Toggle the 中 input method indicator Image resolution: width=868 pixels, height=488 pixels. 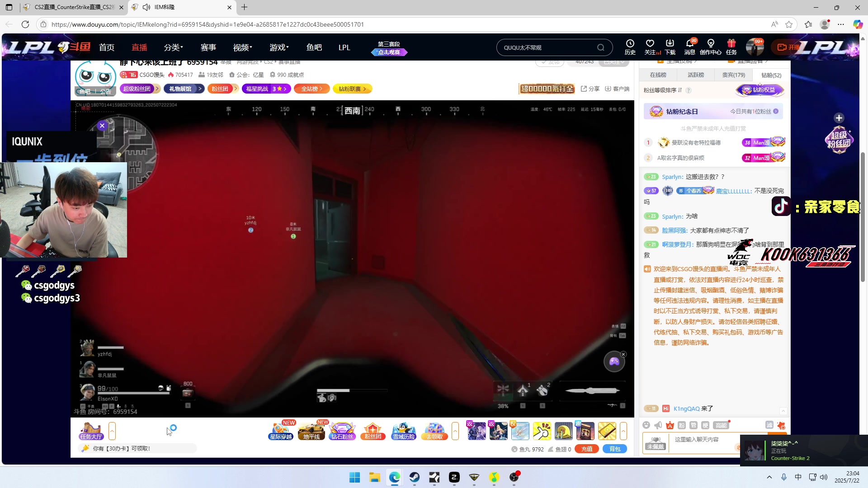(798, 477)
